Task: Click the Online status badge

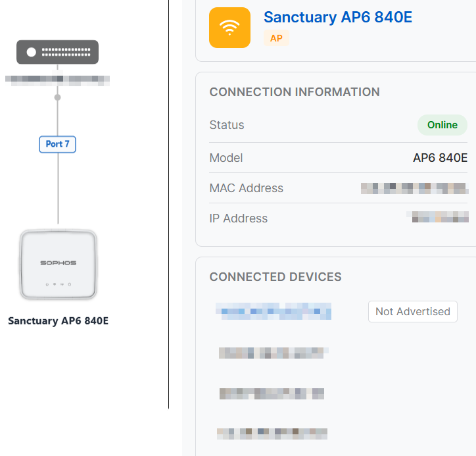Action: [442, 125]
